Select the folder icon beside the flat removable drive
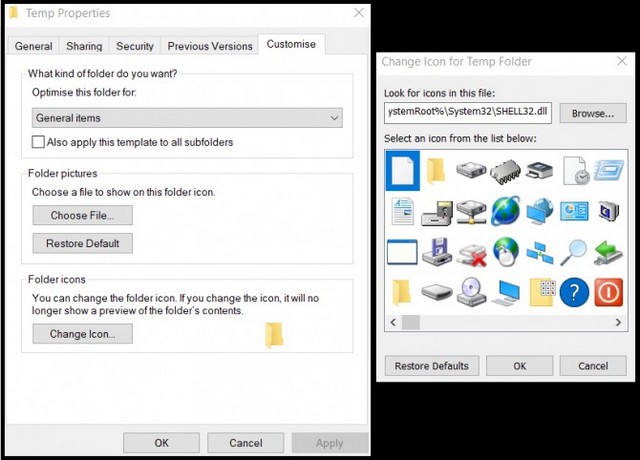 [402, 292]
